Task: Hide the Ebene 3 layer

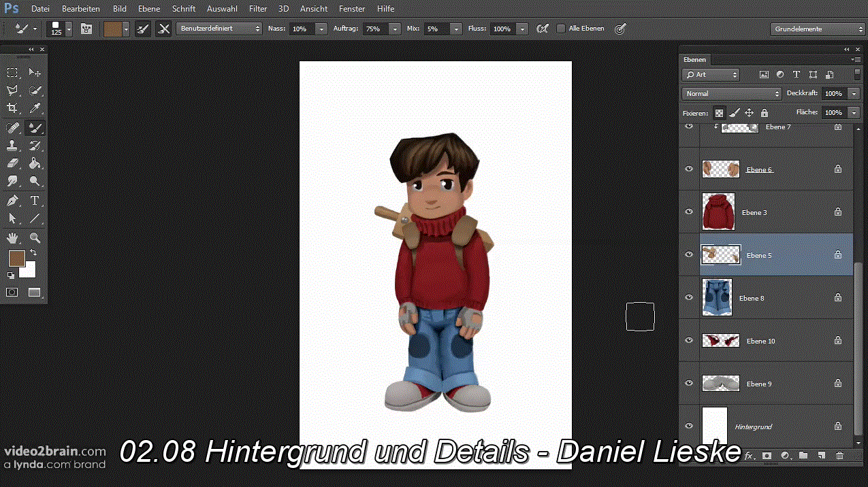Action: pos(689,212)
